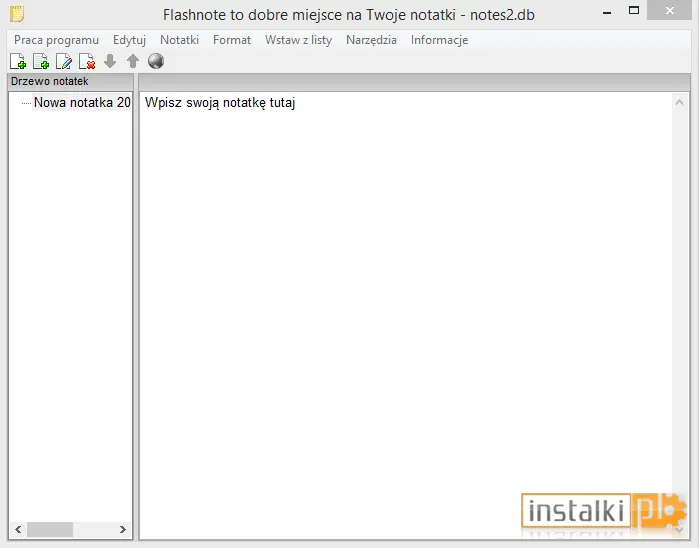Screen dimensions: 699x548
Task: Close the Flashnote window
Action: point(670,11)
